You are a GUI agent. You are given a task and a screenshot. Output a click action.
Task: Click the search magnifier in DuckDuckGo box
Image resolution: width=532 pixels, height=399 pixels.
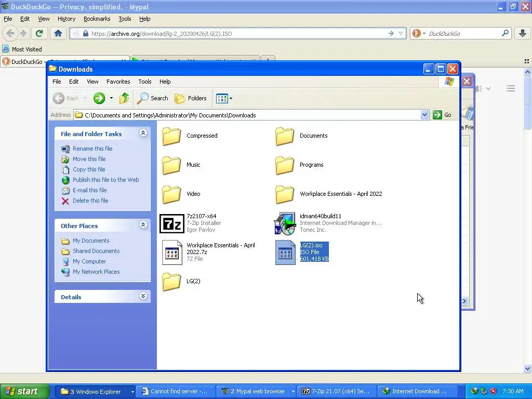(x=505, y=33)
